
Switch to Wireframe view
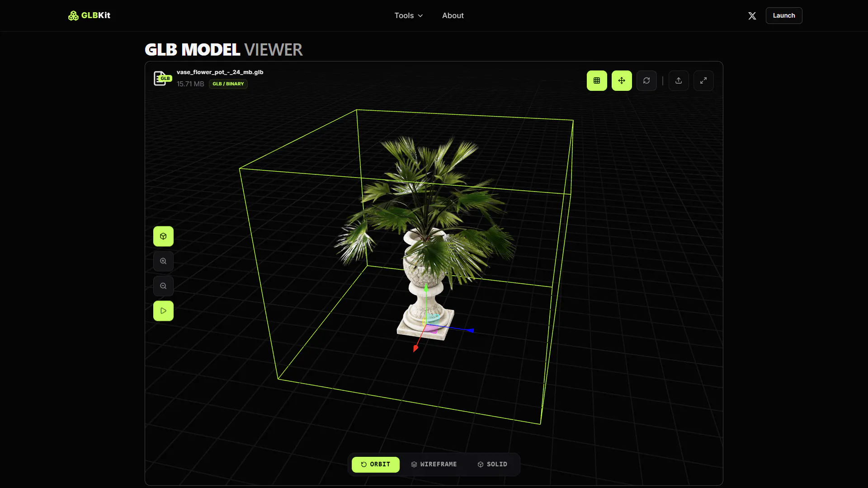434,465
